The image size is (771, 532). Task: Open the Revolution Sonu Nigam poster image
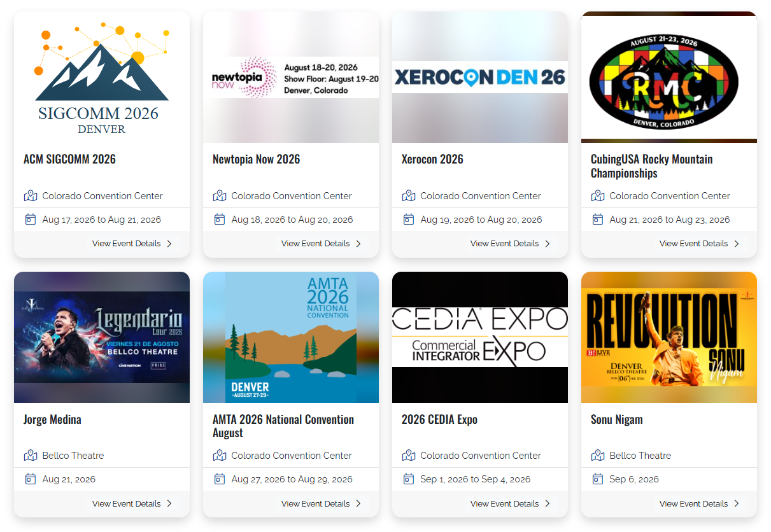pyautogui.click(x=669, y=337)
